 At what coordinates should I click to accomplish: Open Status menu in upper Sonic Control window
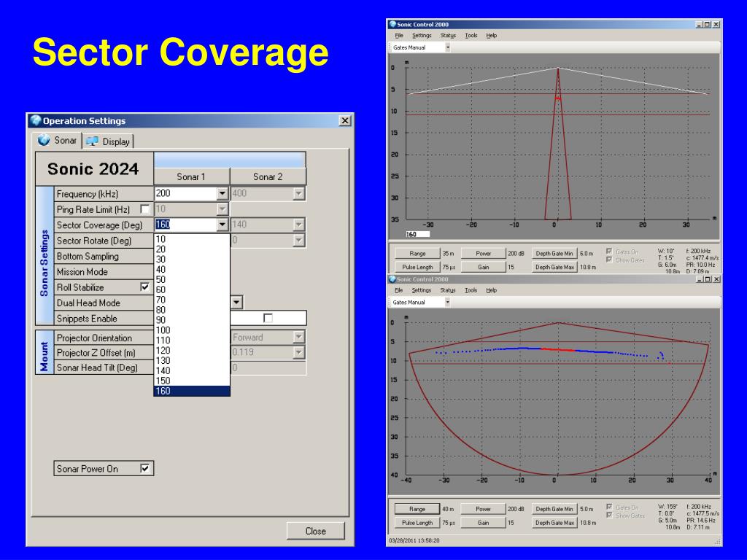448,35
